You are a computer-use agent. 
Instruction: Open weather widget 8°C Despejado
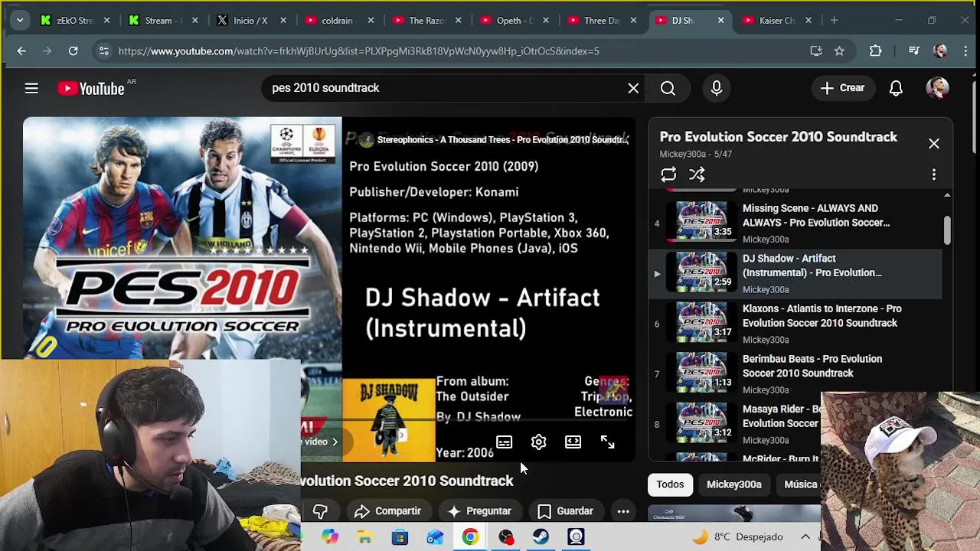pos(738,537)
